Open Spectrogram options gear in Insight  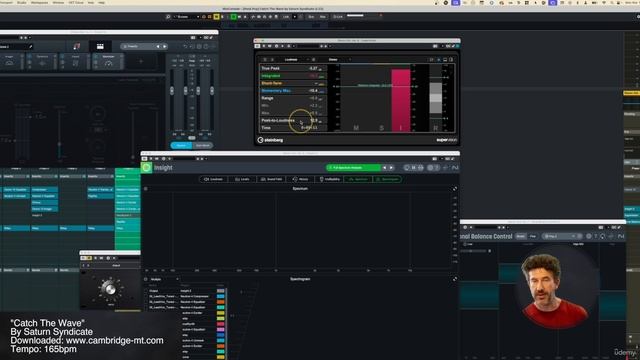click(146, 279)
